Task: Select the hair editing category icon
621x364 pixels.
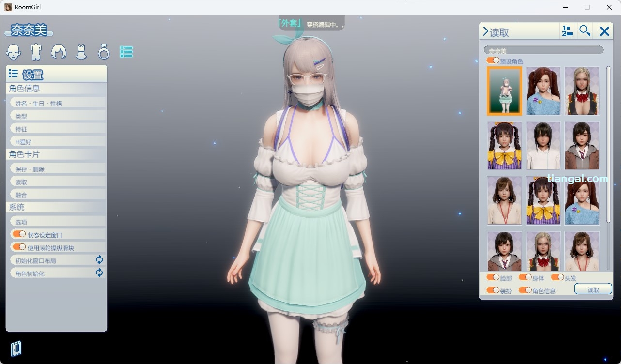Action: click(59, 51)
